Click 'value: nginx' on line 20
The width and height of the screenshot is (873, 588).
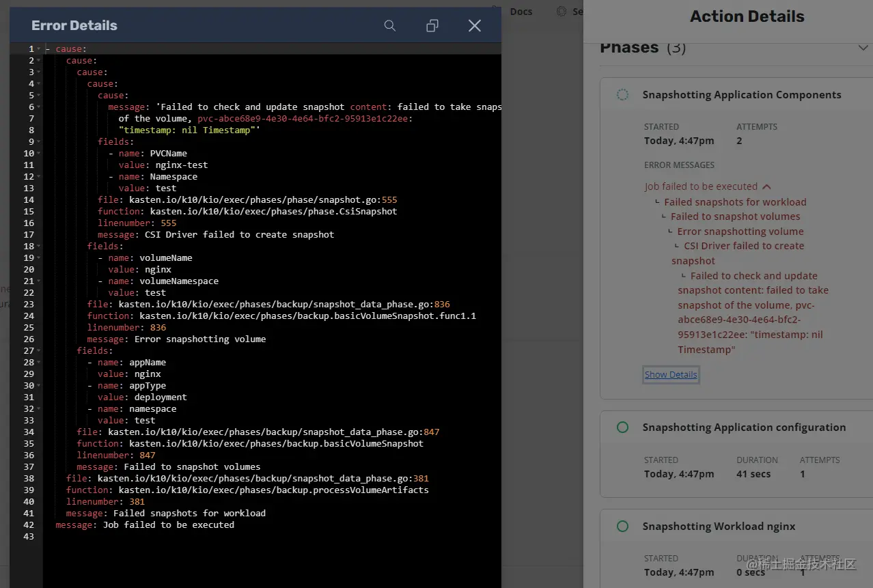[x=140, y=270]
